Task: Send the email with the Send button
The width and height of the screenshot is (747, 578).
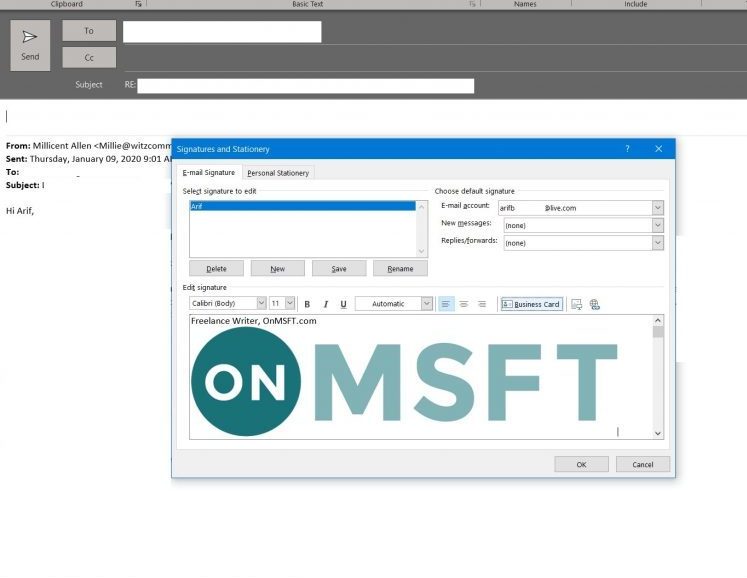Action: click(x=30, y=45)
